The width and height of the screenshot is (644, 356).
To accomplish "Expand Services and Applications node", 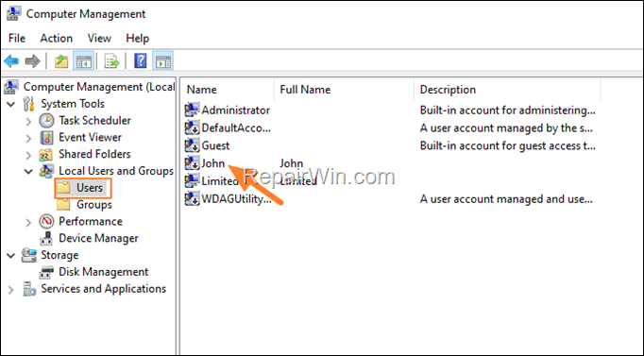I will pyautogui.click(x=11, y=290).
